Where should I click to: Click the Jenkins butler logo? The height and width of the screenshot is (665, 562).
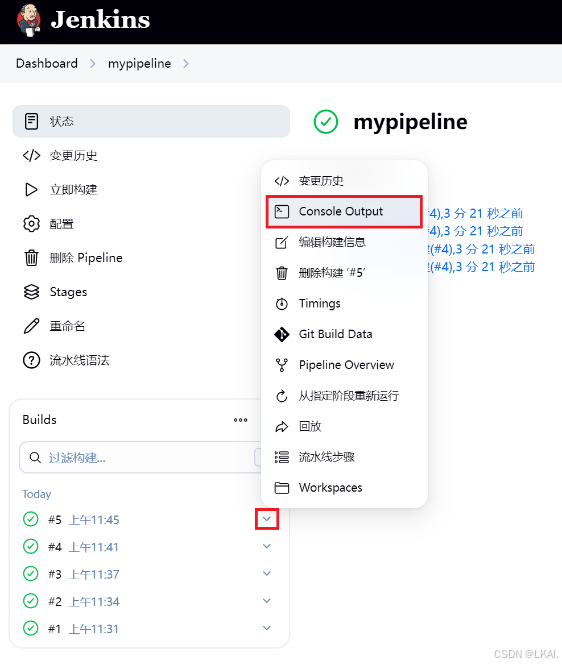tap(29, 20)
